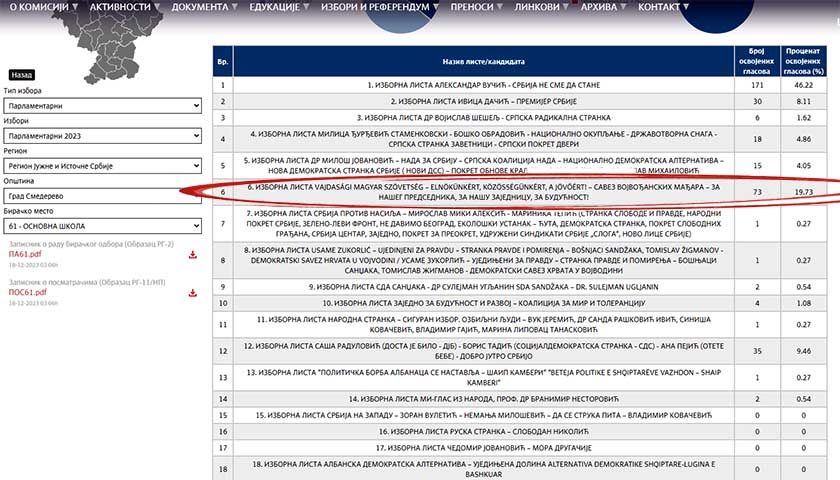This screenshot has height=480, width=840.
Task: Open the ПРЕНОСИ menu
Action: coord(477,7)
